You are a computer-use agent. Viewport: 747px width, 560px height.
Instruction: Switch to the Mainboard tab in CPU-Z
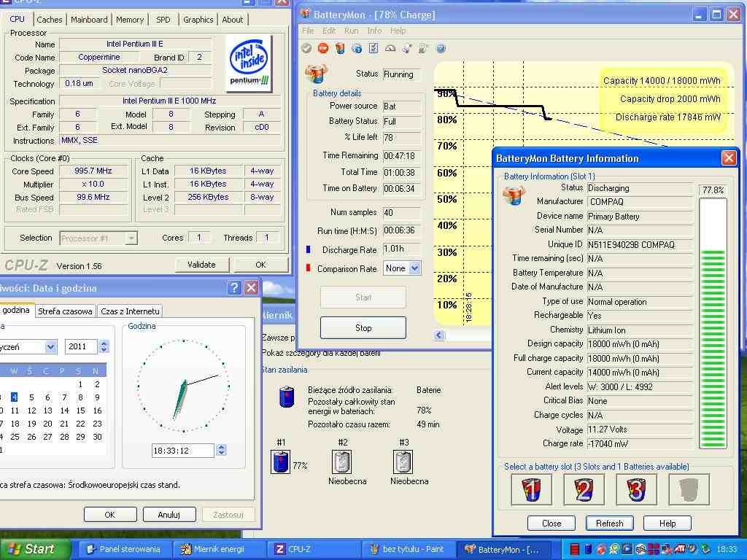tap(89, 20)
